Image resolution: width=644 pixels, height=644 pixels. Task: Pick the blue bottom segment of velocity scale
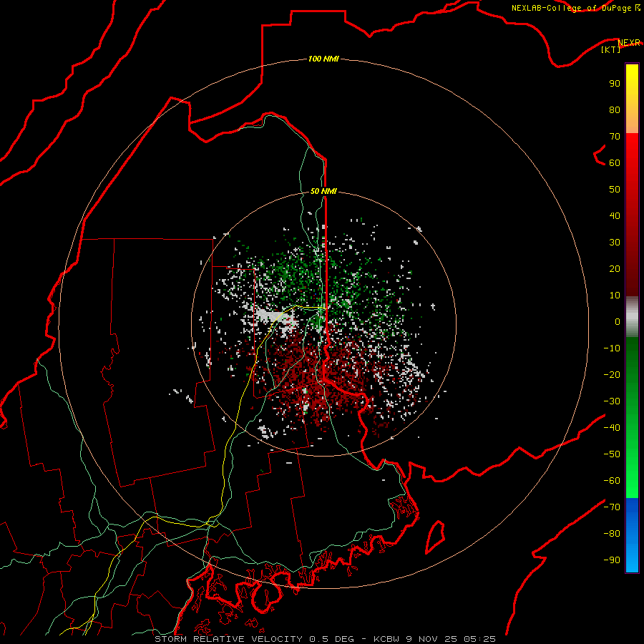point(632,535)
